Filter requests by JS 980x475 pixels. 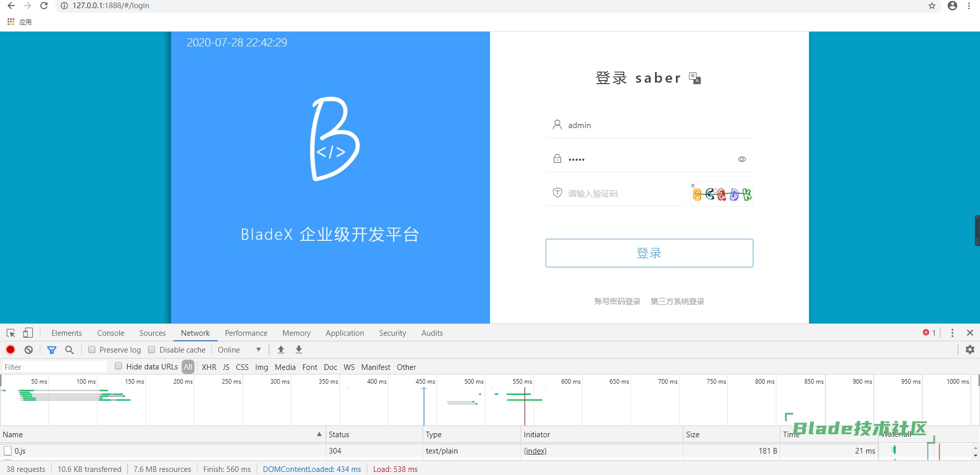226,367
